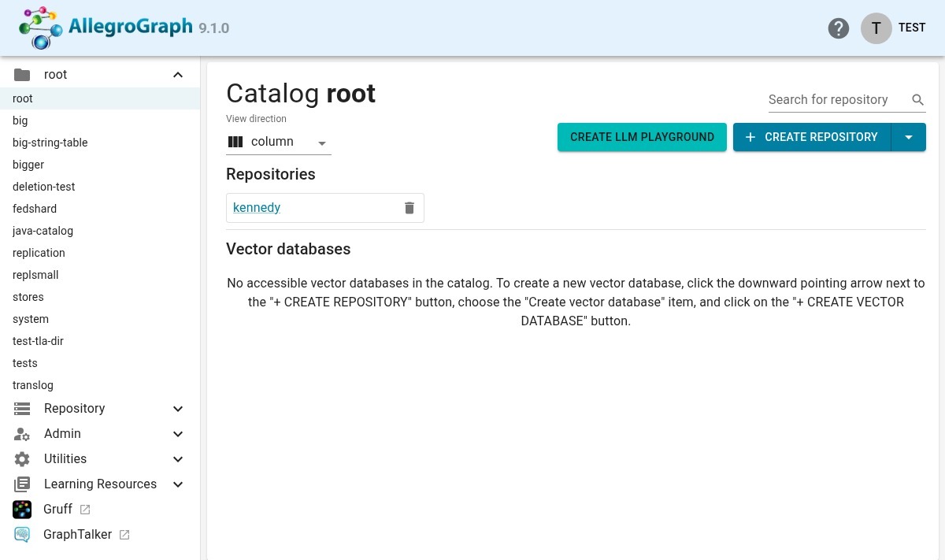Click the TEST username label
This screenshot has width=945, height=560.
[912, 28]
